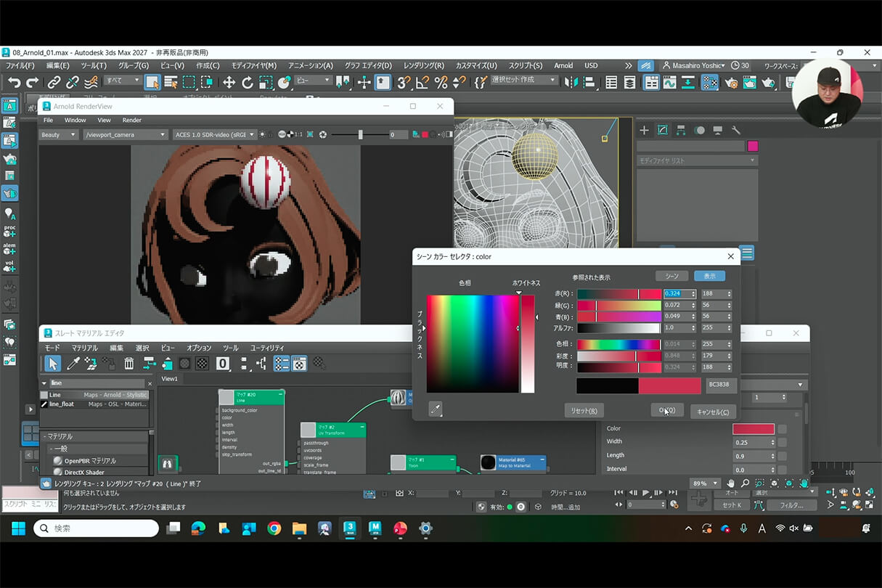
Task: Pick material from object eyedropper in Slate editor
Action: 73,363
